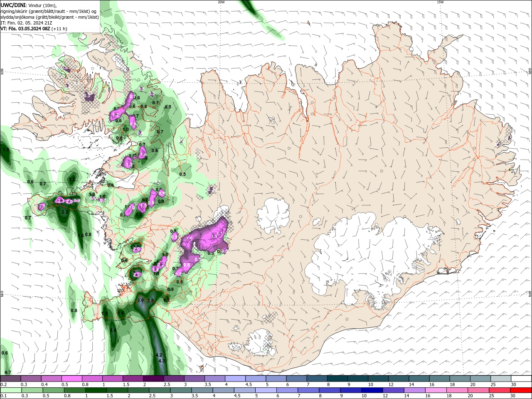Click the UWC/DINI title text
Viewport: 532px width, 399px height.
click(12, 5)
